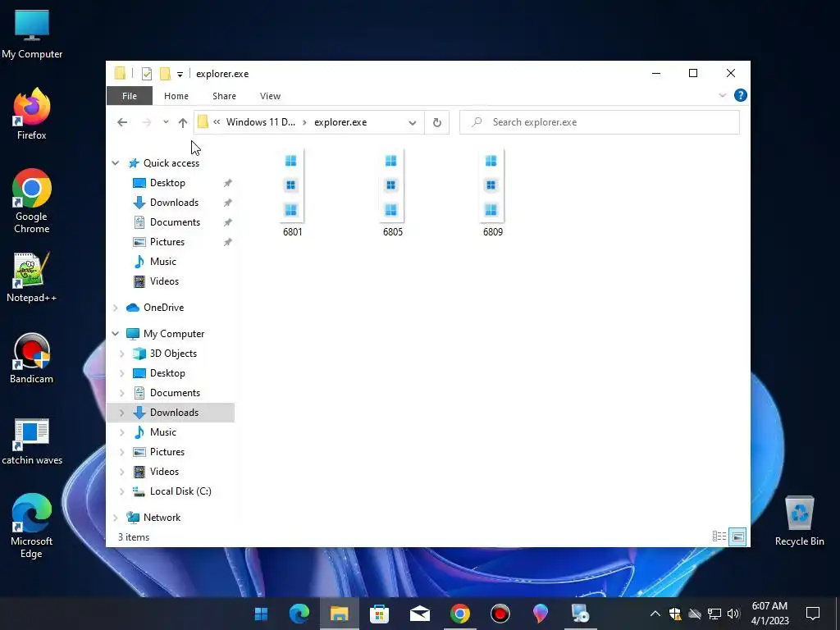The height and width of the screenshot is (630, 840).
Task: Expand the ribbon with the chevron
Action: click(722, 95)
